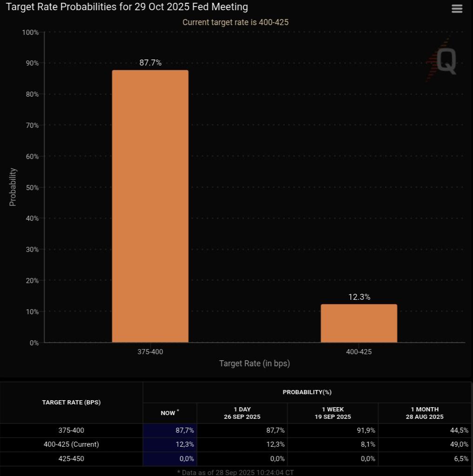This screenshot has width=473, height=476.
Task: Select the 400-425 (Current) table row
Action: (x=71, y=444)
